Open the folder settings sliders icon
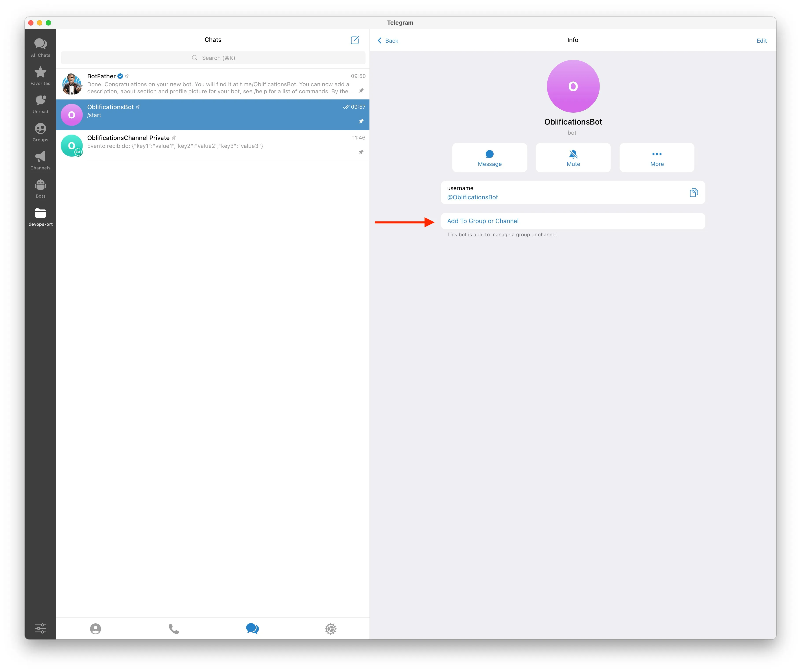The image size is (801, 672). tap(41, 628)
